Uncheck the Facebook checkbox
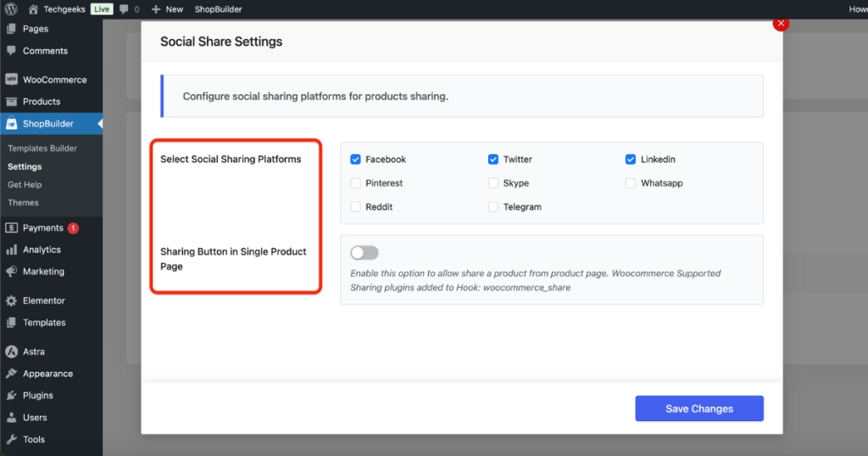The height and width of the screenshot is (456, 868). tap(355, 159)
